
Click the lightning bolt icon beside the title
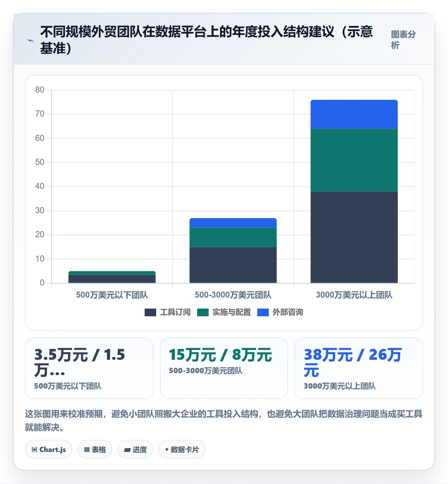[x=30, y=40]
